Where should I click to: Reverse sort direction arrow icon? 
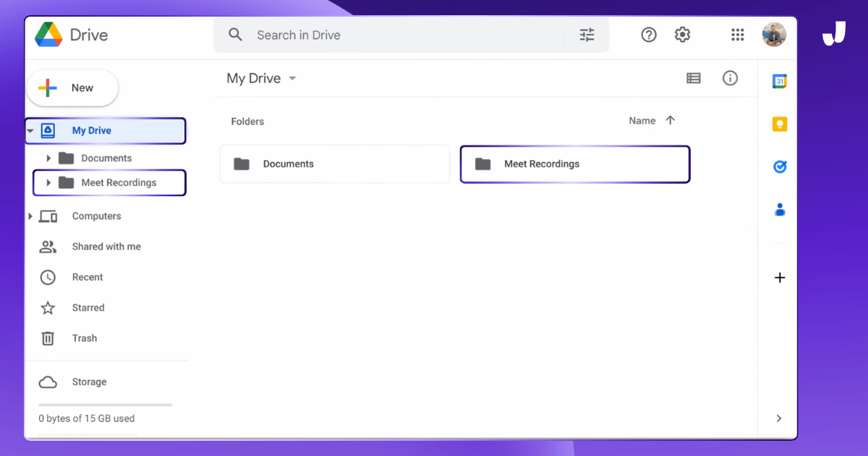pos(670,121)
